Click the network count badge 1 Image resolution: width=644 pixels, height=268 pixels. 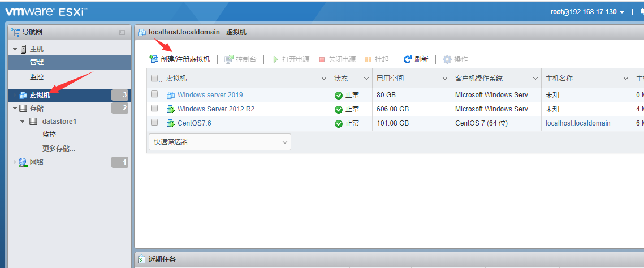(120, 162)
